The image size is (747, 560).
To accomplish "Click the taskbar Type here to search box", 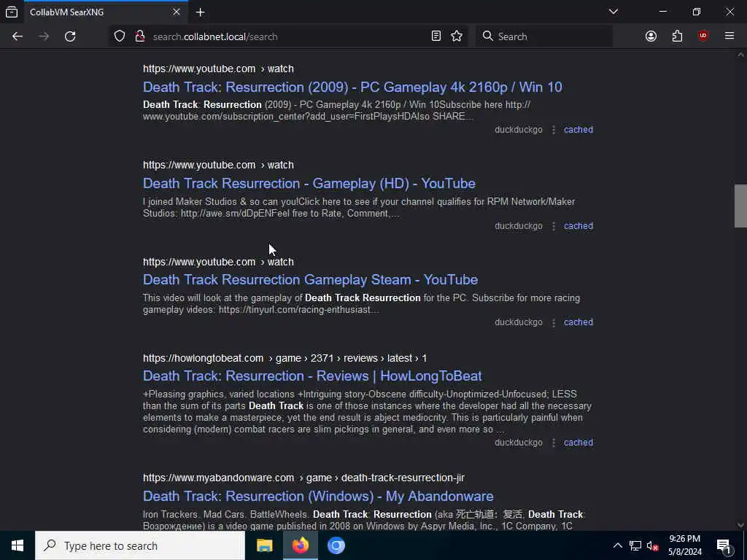I will [x=140, y=545].
